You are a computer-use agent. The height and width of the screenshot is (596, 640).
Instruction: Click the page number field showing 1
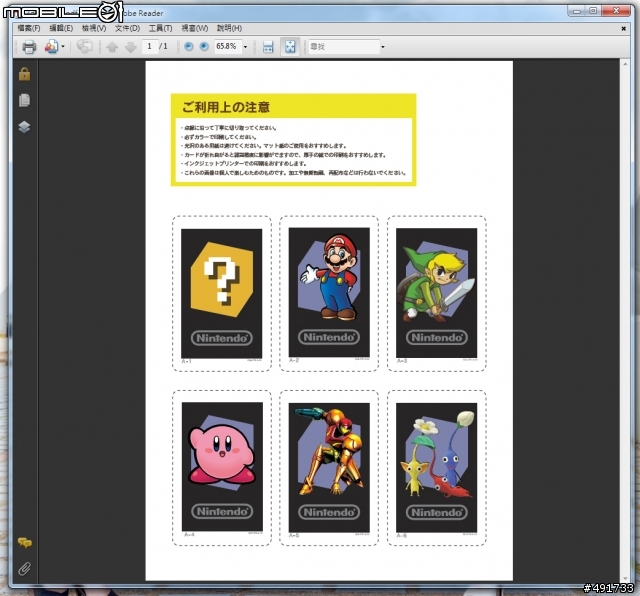pyautogui.click(x=150, y=47)
